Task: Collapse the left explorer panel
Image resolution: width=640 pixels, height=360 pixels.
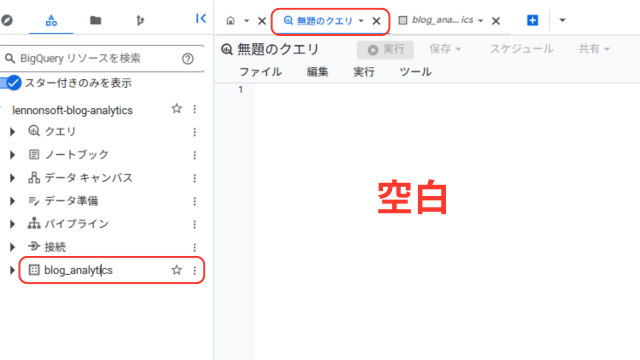Action: 201,18
